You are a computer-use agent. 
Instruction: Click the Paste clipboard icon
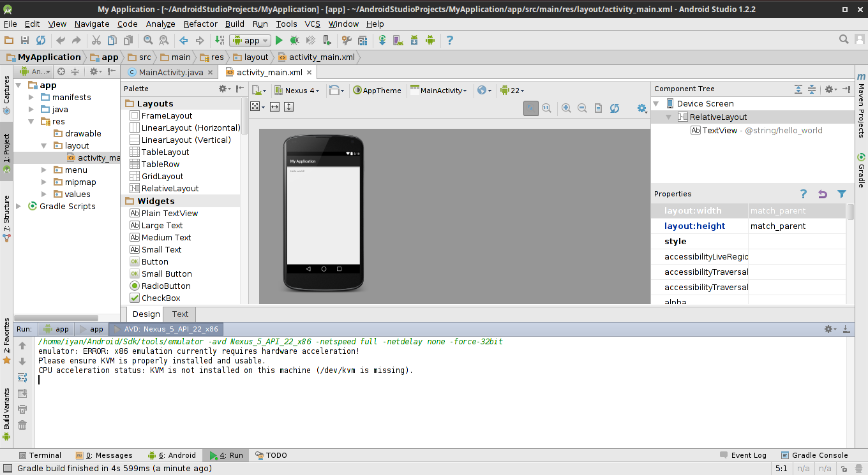128,40
